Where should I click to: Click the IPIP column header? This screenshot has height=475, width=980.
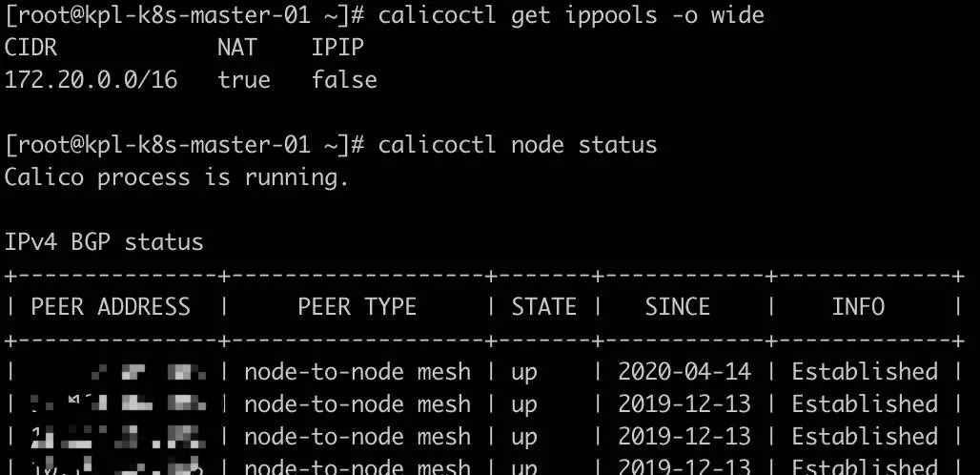point(337,48)
